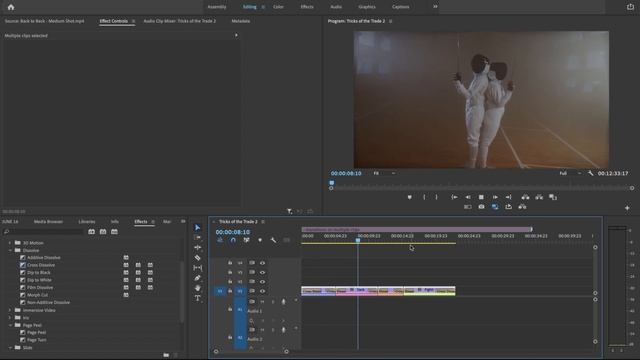
Task: Click the Export Frame camera icon
Action: coord(481,207)
